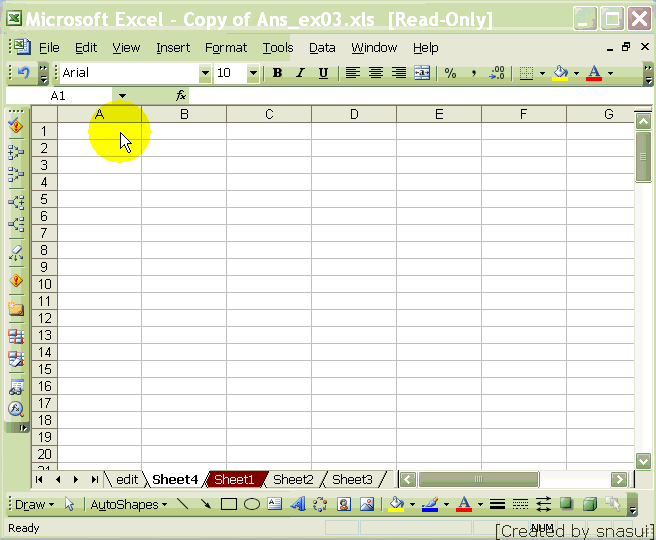Click Insert Diagram or Organization Chart
Viewport: 656px width, 540px height.
[x=320, y=504]
